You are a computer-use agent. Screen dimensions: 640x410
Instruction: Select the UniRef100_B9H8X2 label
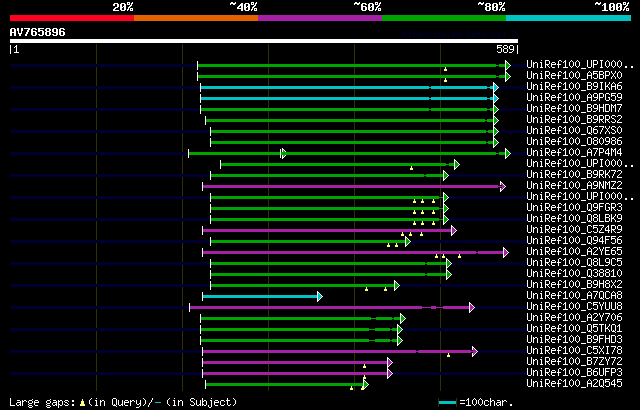(574, 285)
